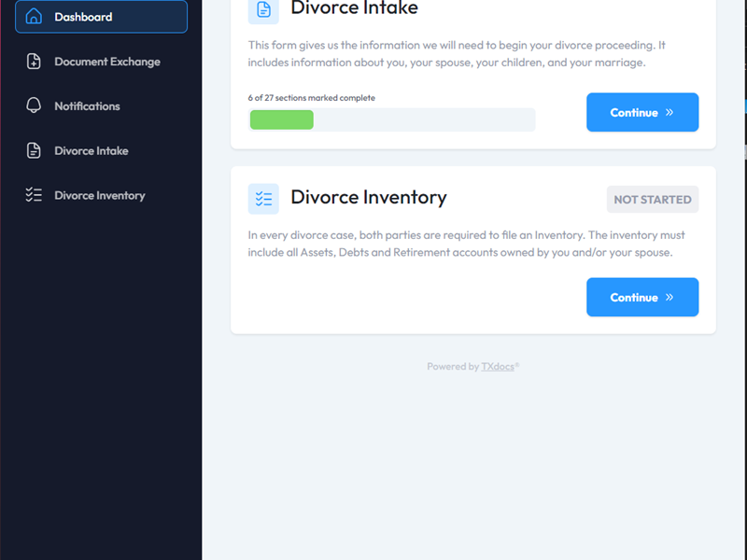747x560 pixels.
Task: Click the checklist icon beside Divorce Inventory heading
Action: 263,199
